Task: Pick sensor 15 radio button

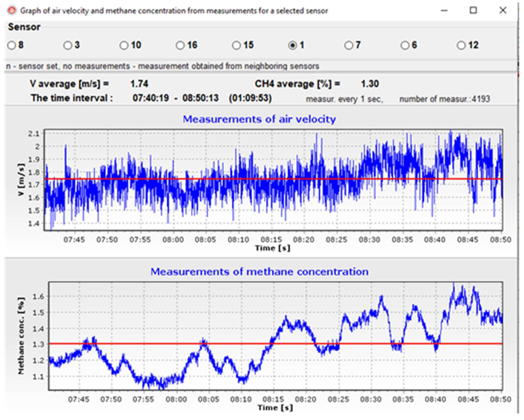Action: click(x=236, y=45)
